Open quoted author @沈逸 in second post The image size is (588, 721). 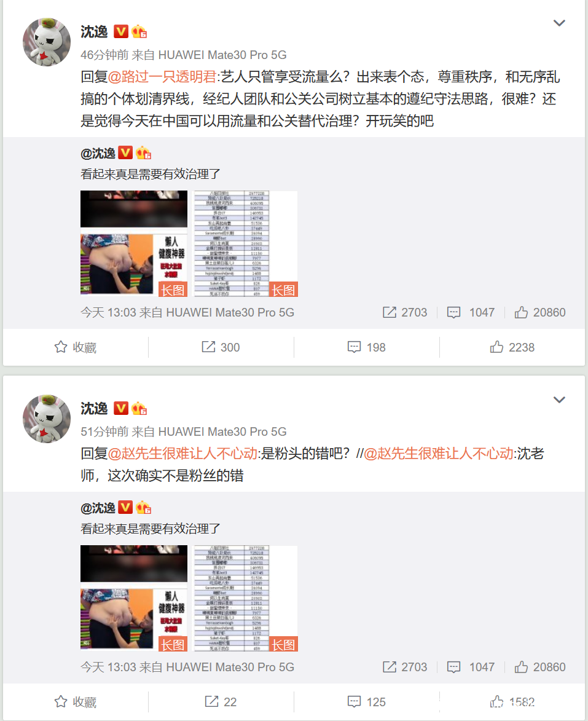tap(98, 508)
